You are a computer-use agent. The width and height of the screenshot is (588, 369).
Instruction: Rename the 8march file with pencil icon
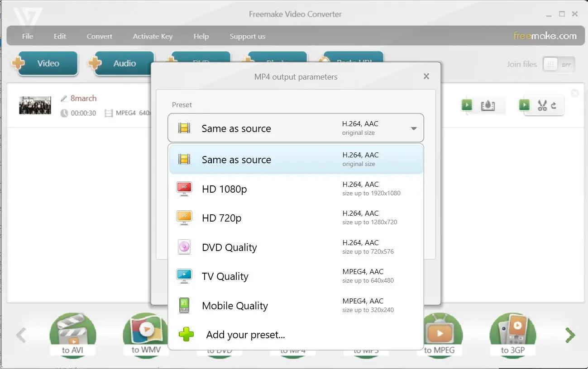tap(64, 99)
